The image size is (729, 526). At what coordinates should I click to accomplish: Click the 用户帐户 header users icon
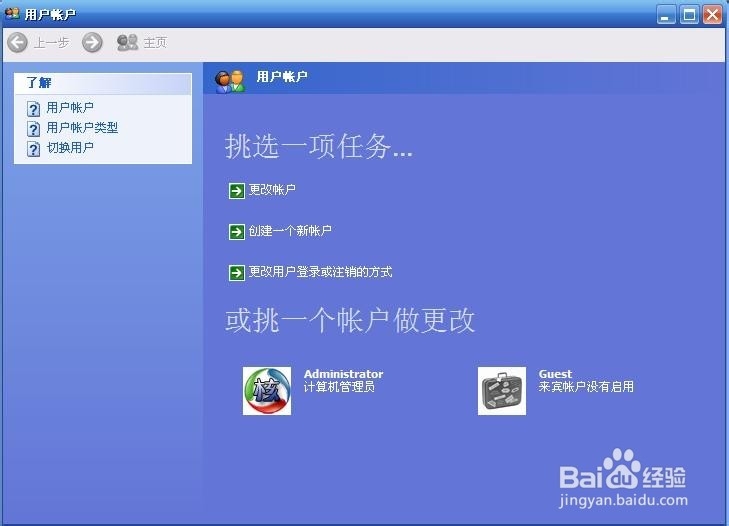(230, 81)
